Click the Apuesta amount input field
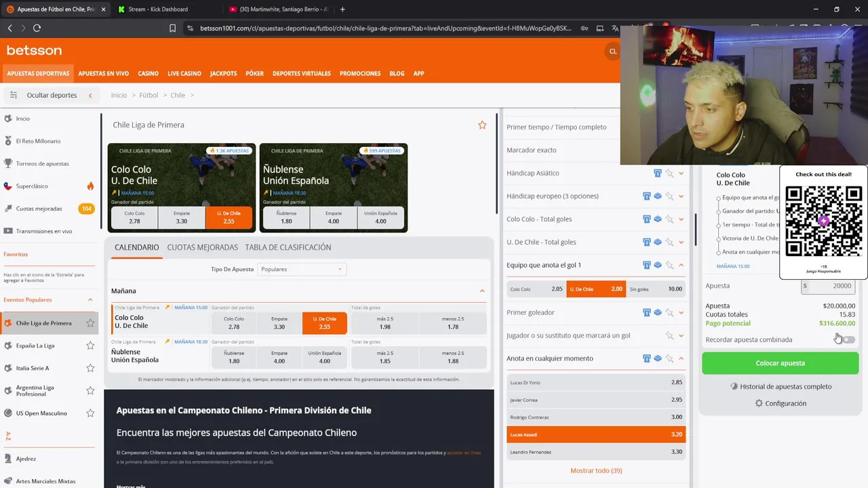The height and width of the screenshot is (488, 868). click(828, 286)
